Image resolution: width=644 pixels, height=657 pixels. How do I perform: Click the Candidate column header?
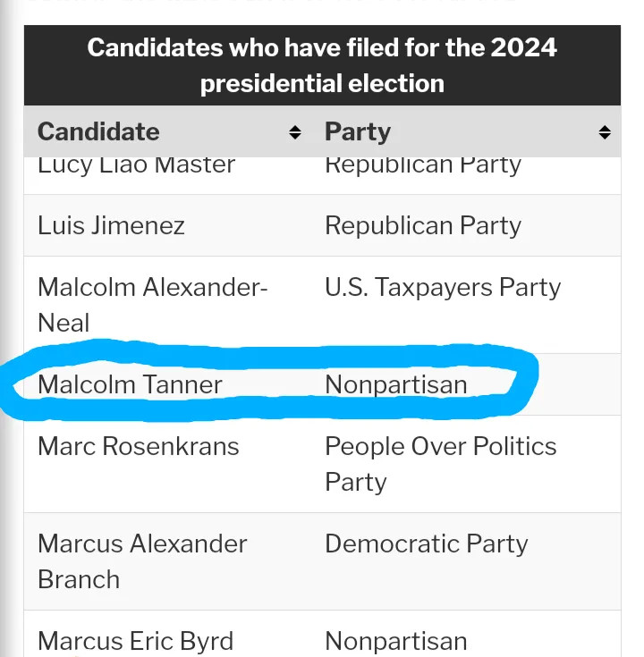98,132
